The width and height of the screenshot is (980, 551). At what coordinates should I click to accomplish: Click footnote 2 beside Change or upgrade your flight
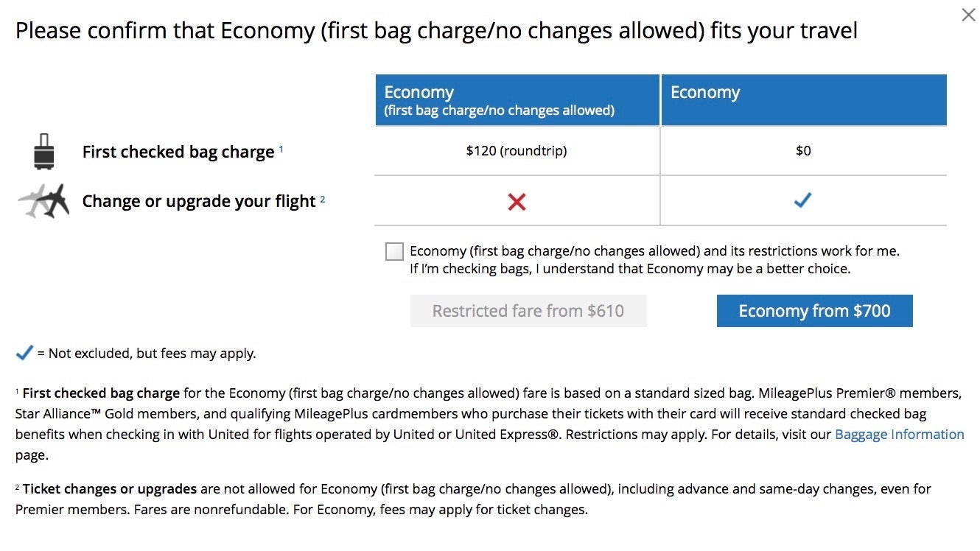click(x=323, y=198)
